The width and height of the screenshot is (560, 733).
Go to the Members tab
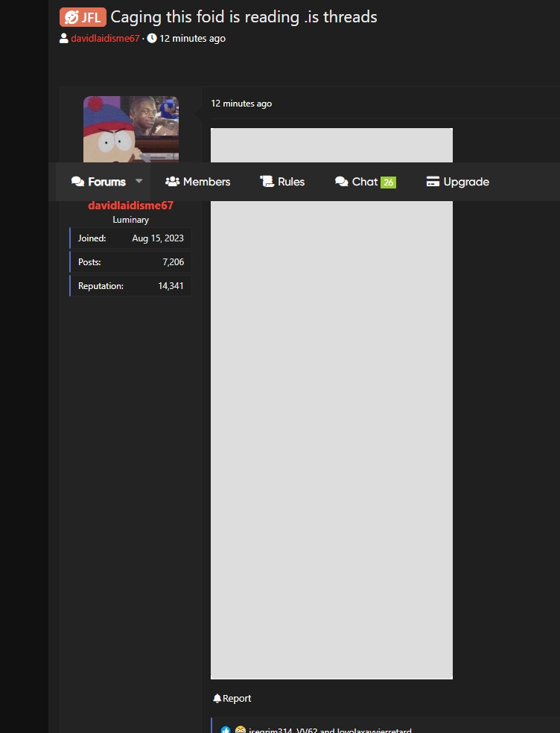(x=198, y=181)
